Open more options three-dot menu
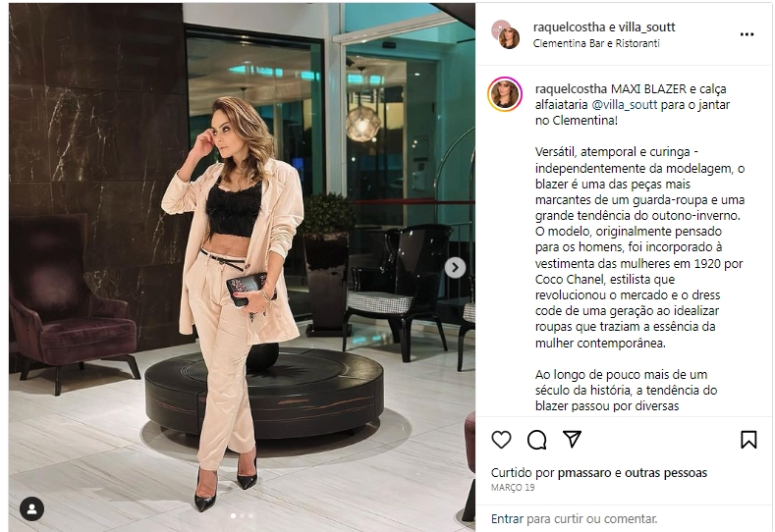775x532 pixels. tap(747, 34)
